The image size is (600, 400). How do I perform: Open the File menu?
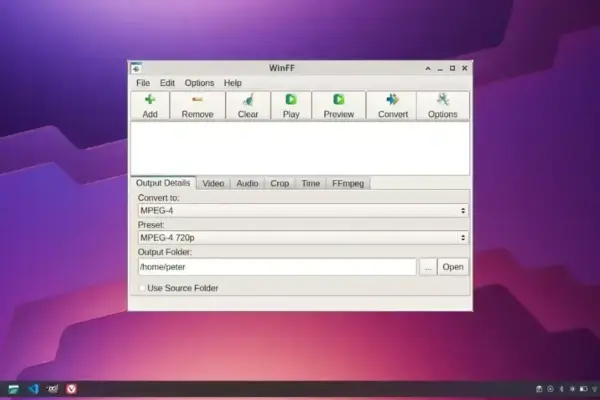point(143,83)
